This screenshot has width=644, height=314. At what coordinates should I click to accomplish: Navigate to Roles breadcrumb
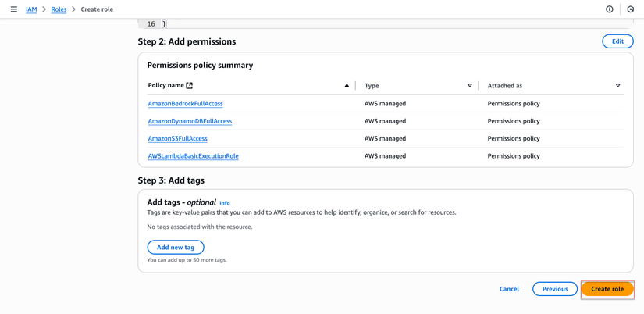pos(59,9)
